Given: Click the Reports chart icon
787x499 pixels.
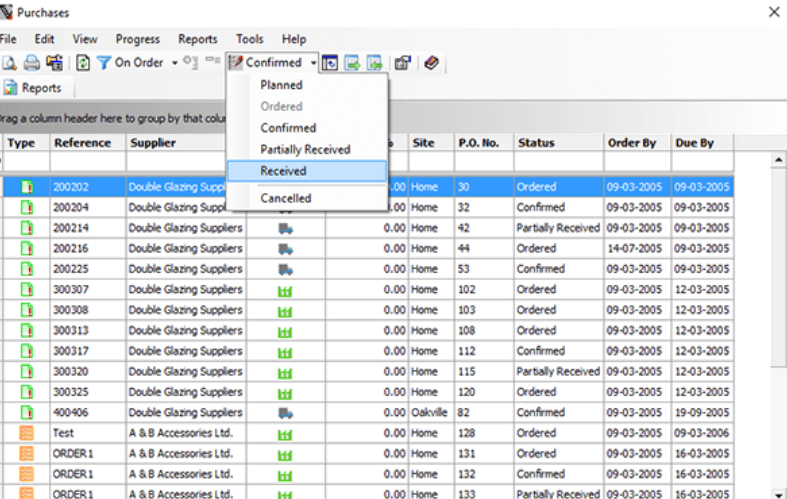Looking at the screenshot, I should coord(11,88).
